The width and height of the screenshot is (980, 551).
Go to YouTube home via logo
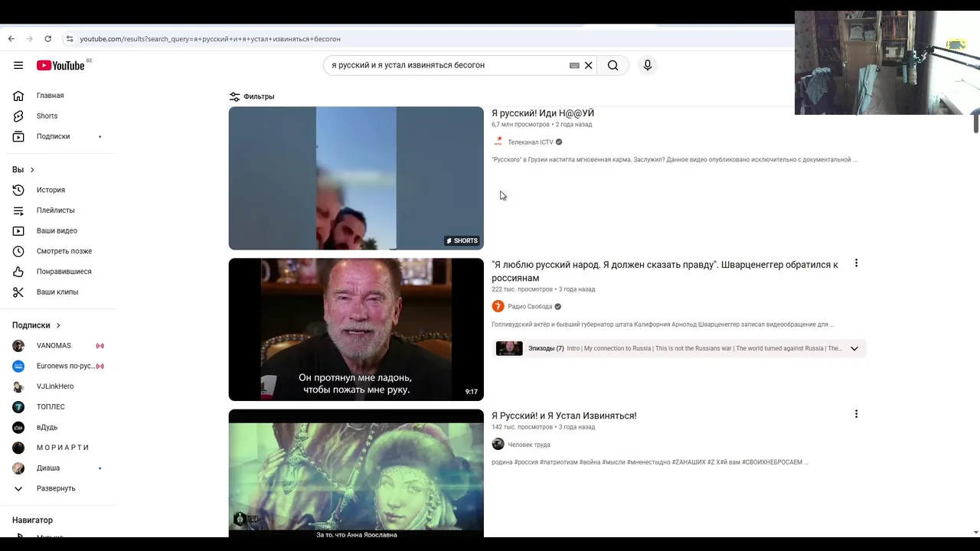[x=60, y=65]
